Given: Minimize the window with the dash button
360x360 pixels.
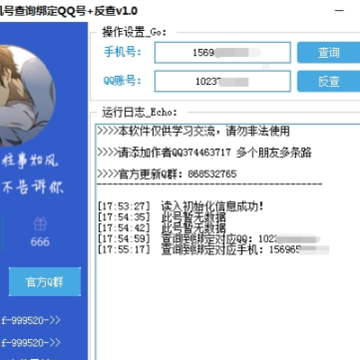Looking at the screenshot, I should point(339,11).
